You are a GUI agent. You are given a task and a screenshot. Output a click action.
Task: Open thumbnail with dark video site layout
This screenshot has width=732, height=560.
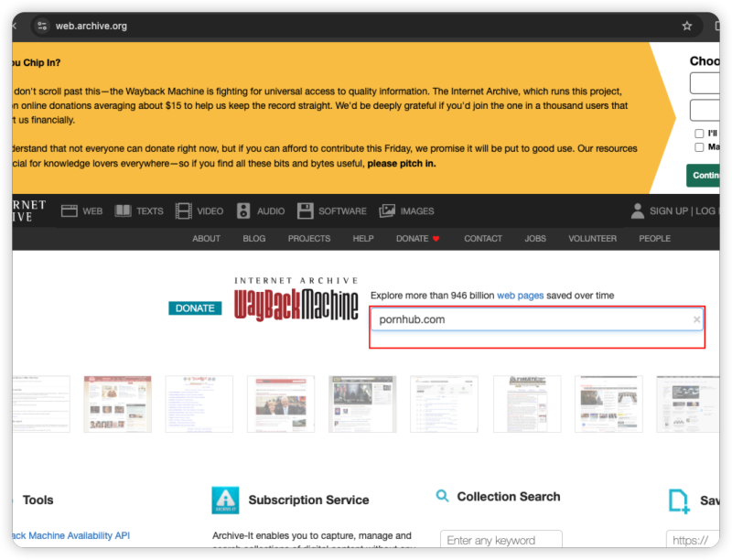362,404
